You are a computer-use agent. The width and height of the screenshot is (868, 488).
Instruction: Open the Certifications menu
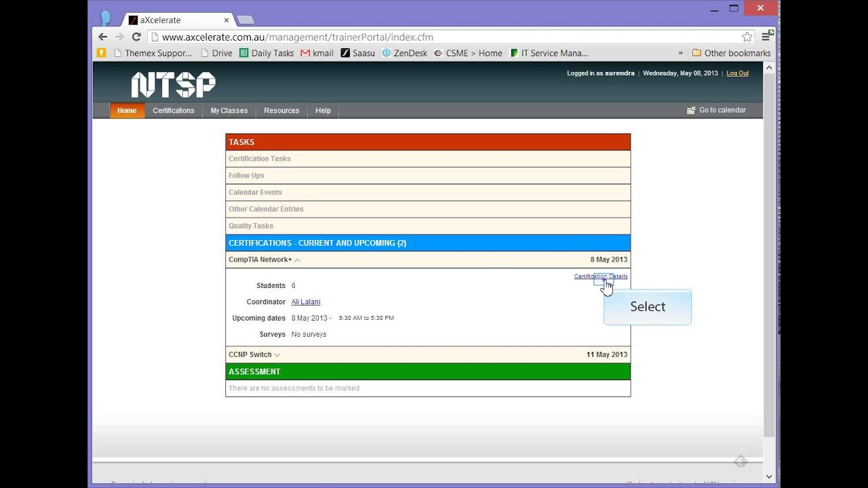tap(174, 110)
